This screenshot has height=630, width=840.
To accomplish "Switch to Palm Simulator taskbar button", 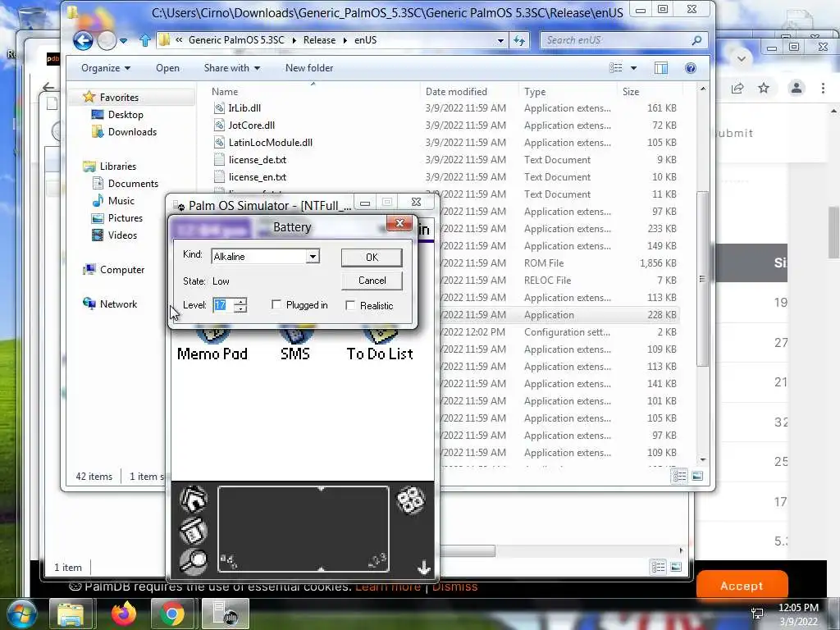I will point(226,614).
